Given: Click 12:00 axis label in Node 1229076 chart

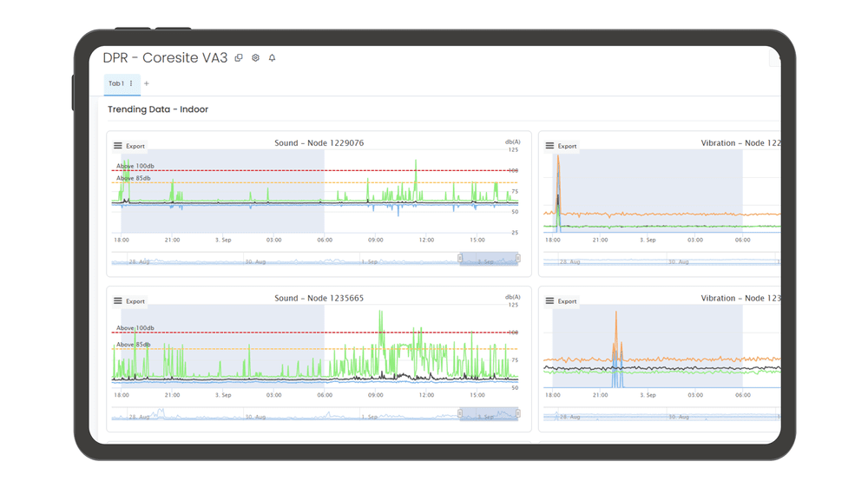Looking at the screenshot, I should coord(426,240).
